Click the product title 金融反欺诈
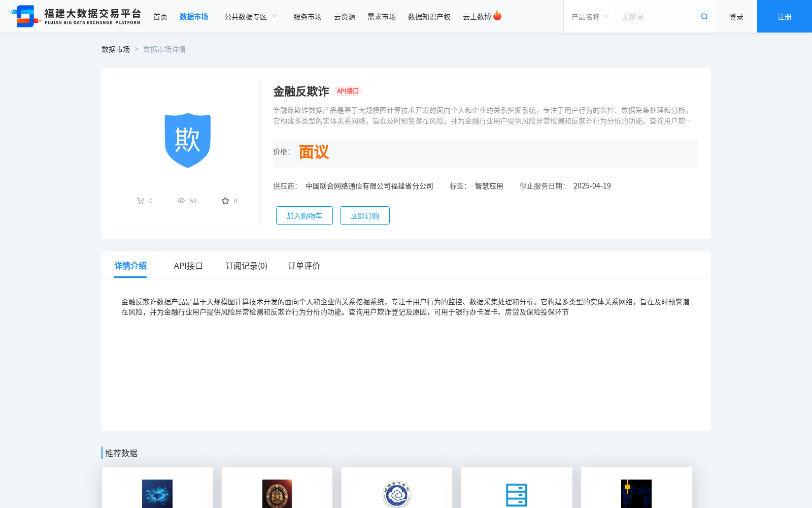The width and height of the screenshot is (812, 508). coord(301,91)
